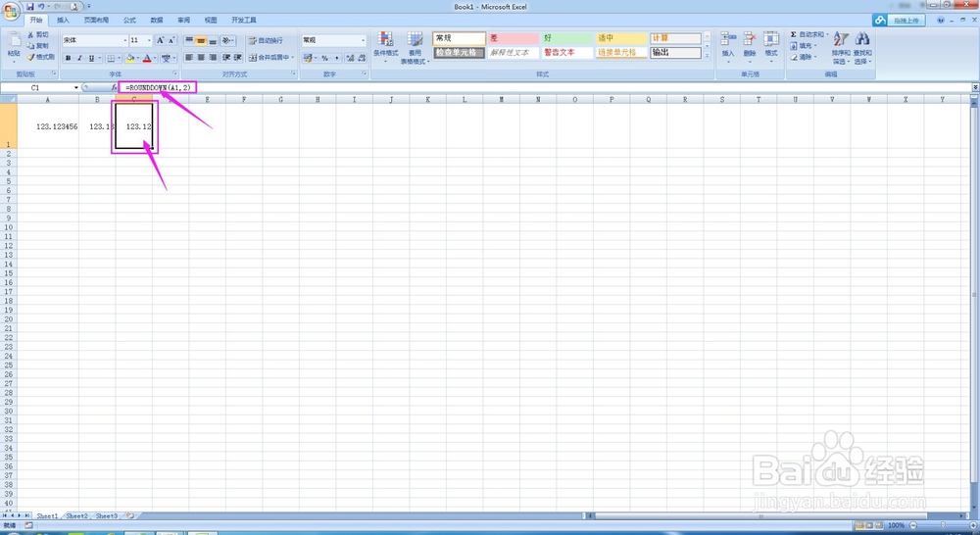The width and height of the screenshot is (980, 535).
Task: Apply accounting number format
Action: (308, 58)
